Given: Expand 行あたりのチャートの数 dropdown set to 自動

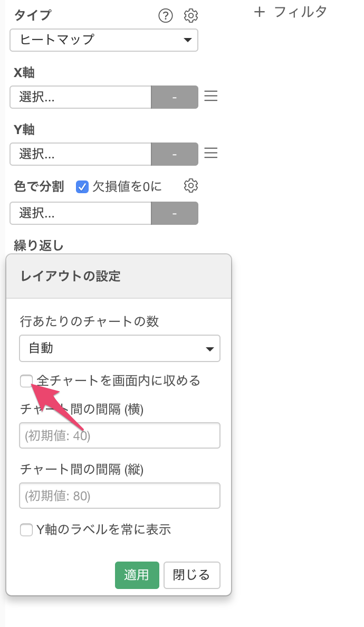Looking at the screenshot, I should click(x=120, y=348).
